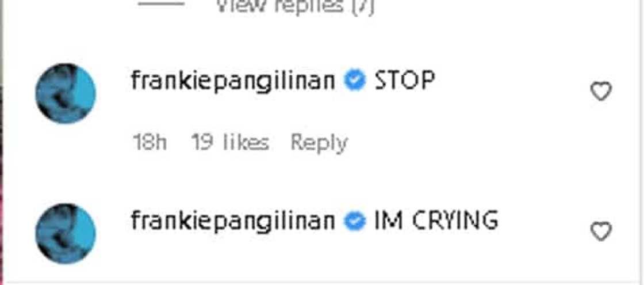
Task: Select the IM CRYING comment text
Action: 436,221
